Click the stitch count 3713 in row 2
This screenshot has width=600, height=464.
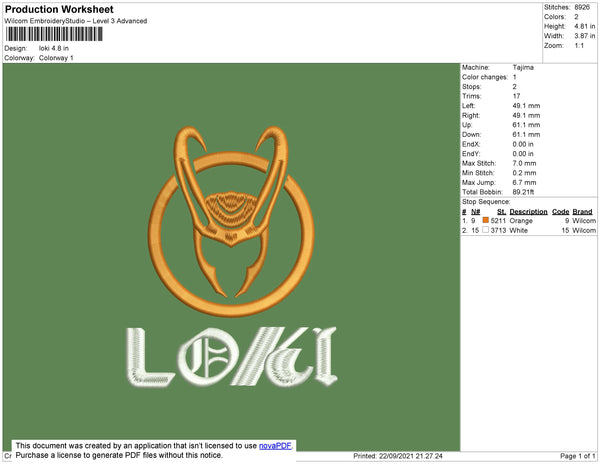coord(498,230)
